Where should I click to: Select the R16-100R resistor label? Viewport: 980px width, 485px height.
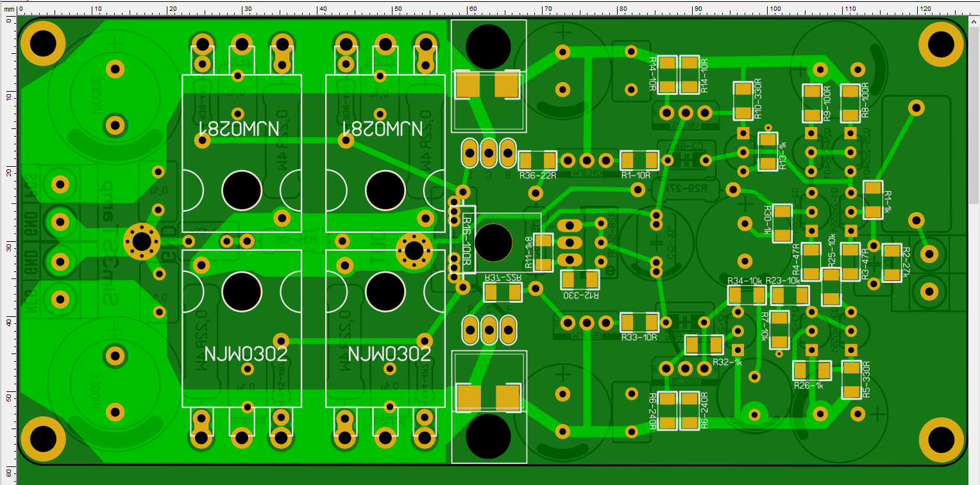(x=466, y=242)
